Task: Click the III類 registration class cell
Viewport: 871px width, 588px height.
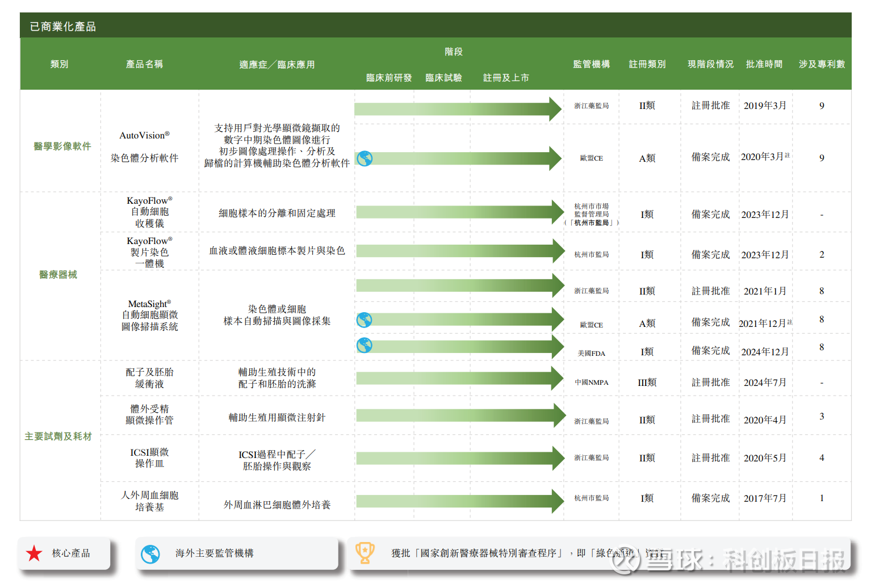Action: coord(647,383)
